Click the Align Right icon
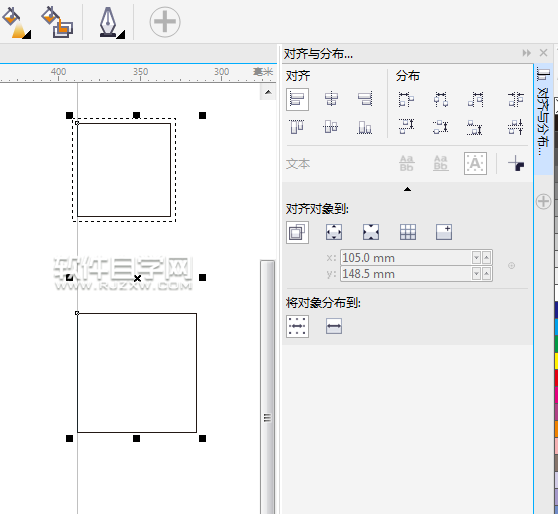 point(365,99)
